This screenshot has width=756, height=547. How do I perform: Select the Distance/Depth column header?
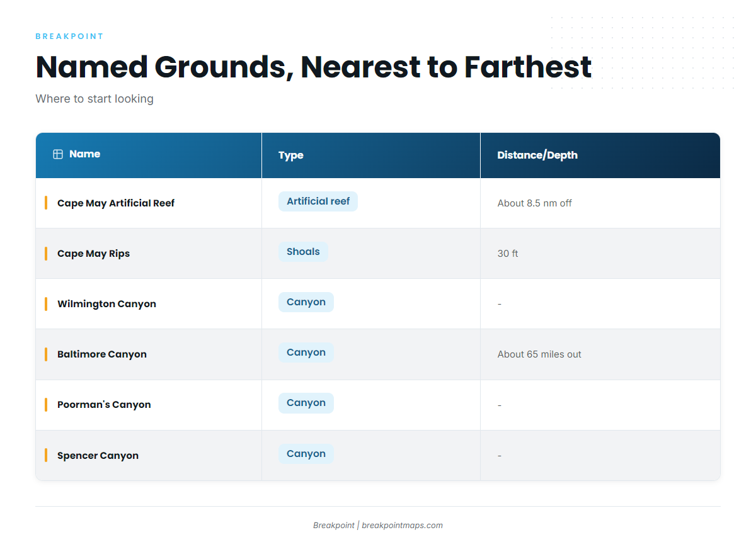pyautogui.click(x=600, y=155)
